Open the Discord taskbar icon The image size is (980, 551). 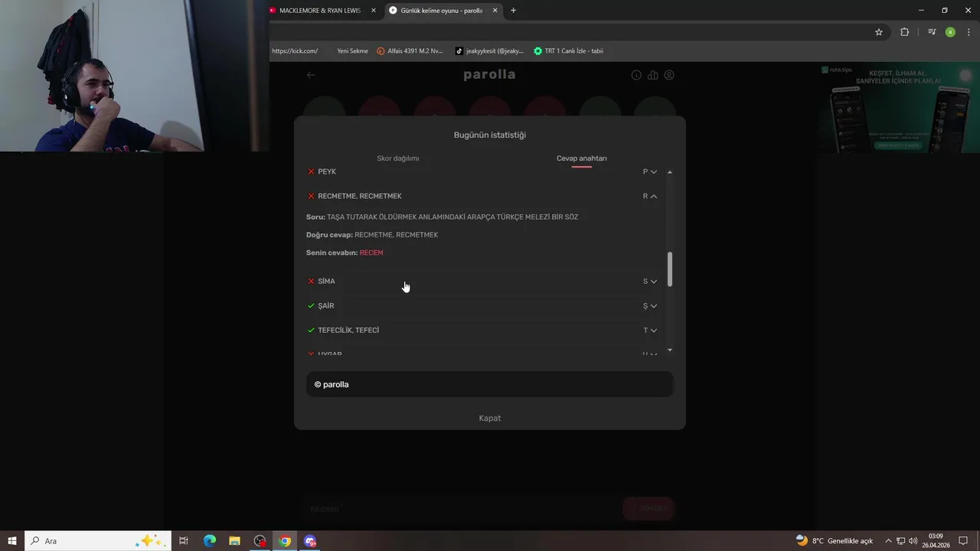[x=310, y=541]
